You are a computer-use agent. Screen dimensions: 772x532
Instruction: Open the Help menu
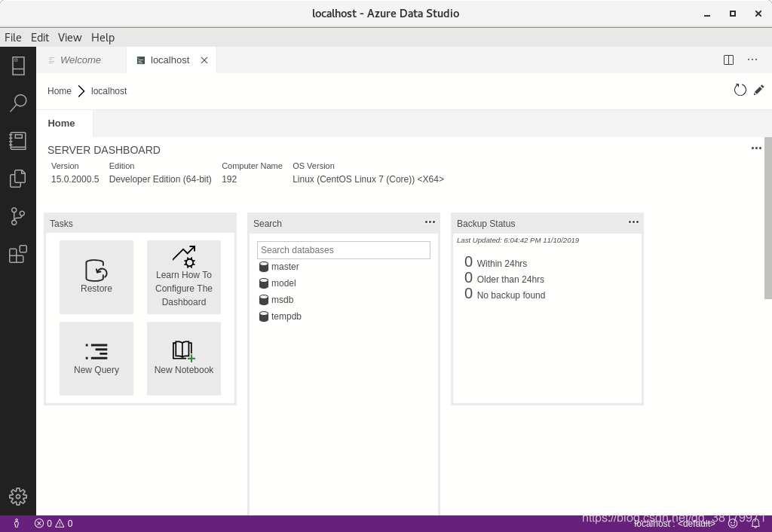[103, 38]
